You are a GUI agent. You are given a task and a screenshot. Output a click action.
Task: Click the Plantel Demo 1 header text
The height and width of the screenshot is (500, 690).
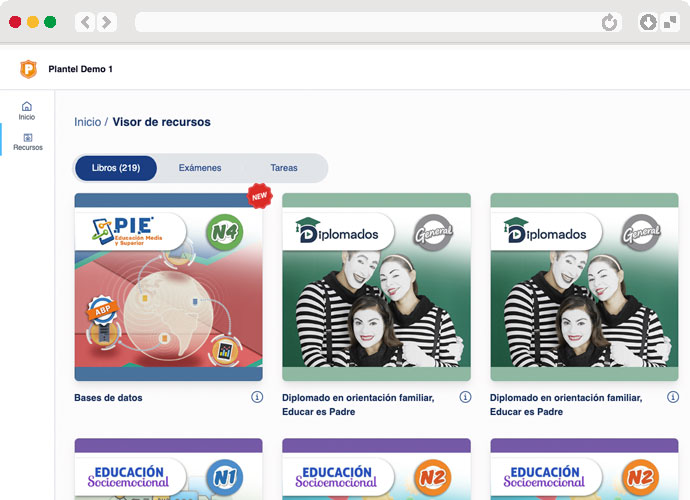(x=81, y=69)
